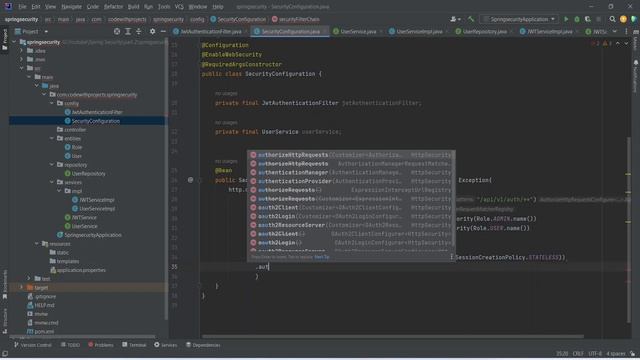This screenshot has height=360, width=640.
Task: Click the shield plugin icon top right
Action: click(633, 19)
